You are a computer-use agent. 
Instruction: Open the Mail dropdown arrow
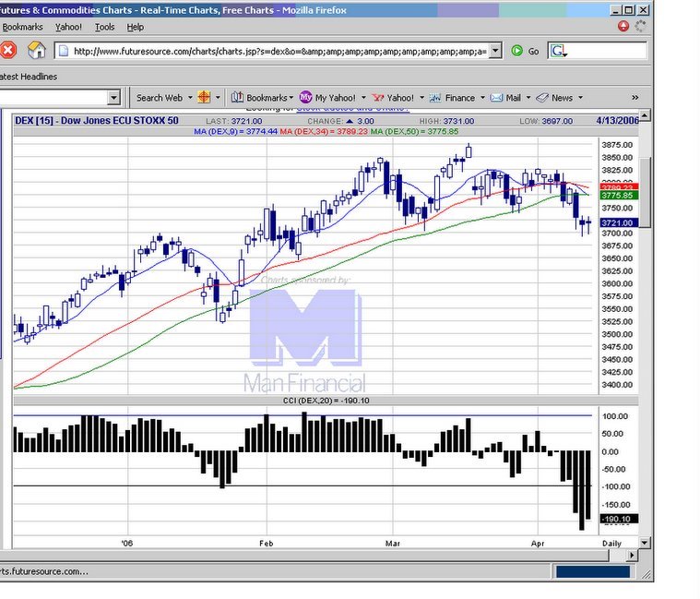(528, 98)
